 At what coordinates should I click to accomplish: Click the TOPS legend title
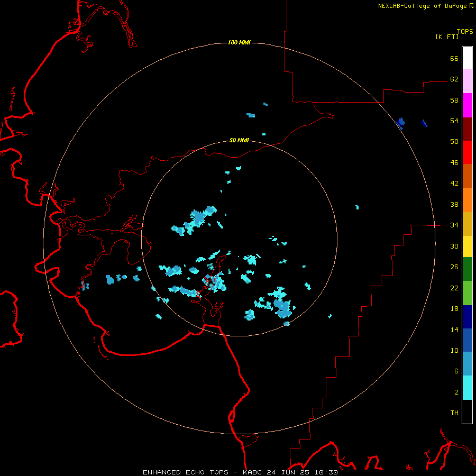[x=465, y=32]
